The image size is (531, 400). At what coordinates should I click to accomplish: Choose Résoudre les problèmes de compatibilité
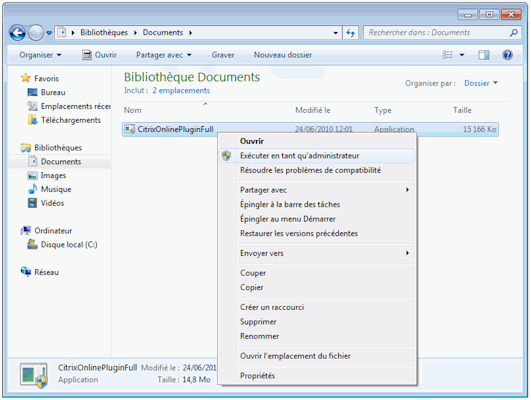(317, 170)
